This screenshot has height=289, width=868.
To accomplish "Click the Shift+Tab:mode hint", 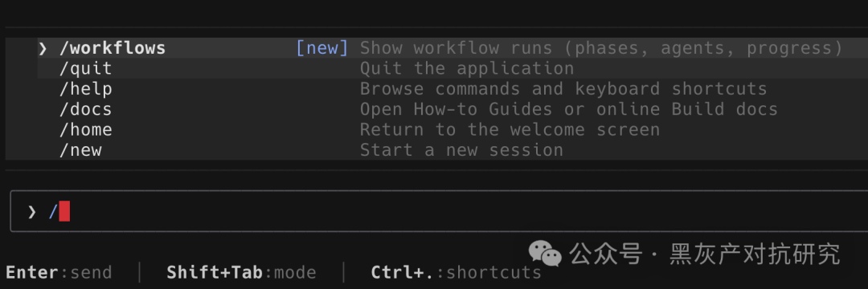I will coord(241,272).
